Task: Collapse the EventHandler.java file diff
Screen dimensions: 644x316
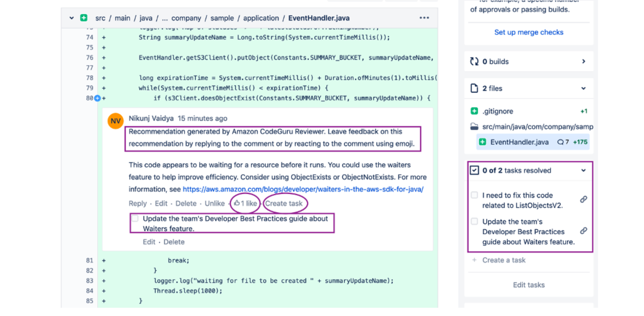Action: click(x=72, y=18)
